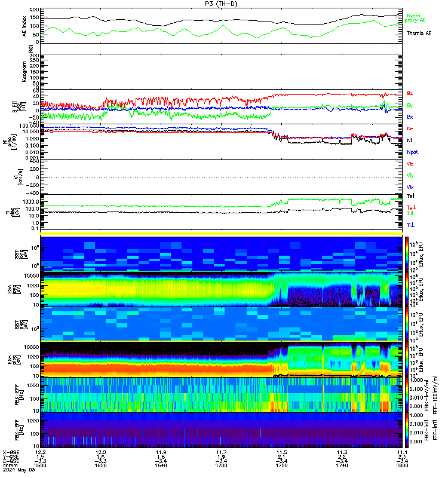Select the 1700 time tick label
This screenshot has width=448, height=478.
(221, 465)
